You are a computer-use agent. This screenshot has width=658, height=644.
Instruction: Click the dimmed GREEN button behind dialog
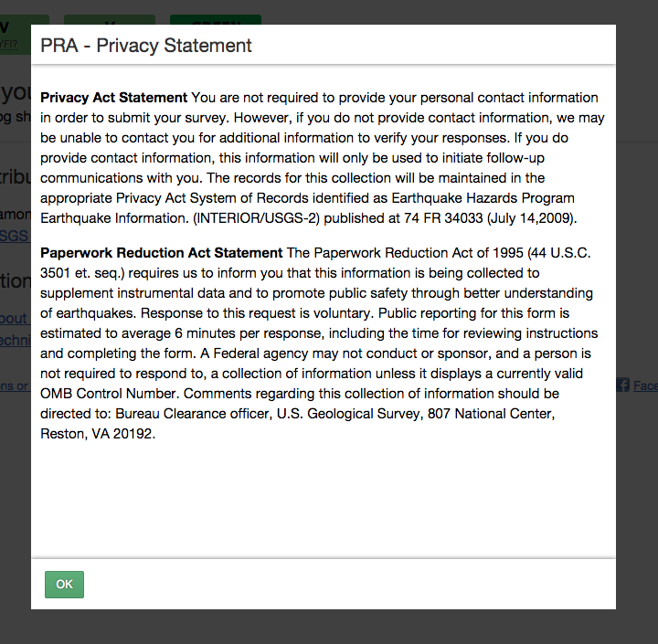(x=216, y=19)
